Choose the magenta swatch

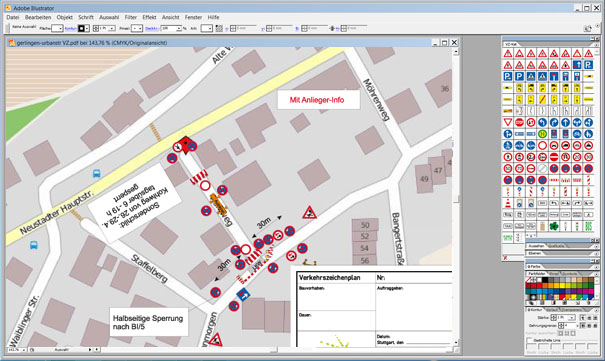tap(591, 291)
